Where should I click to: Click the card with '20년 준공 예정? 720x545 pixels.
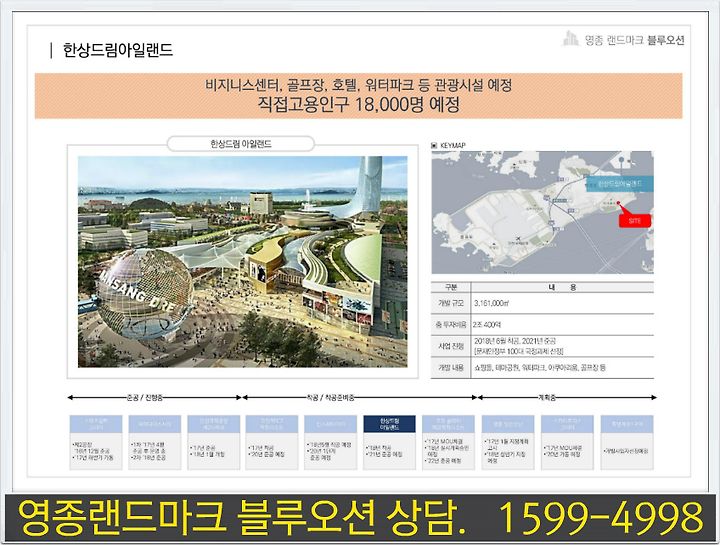pyautogui.click(x=272, y=443)
